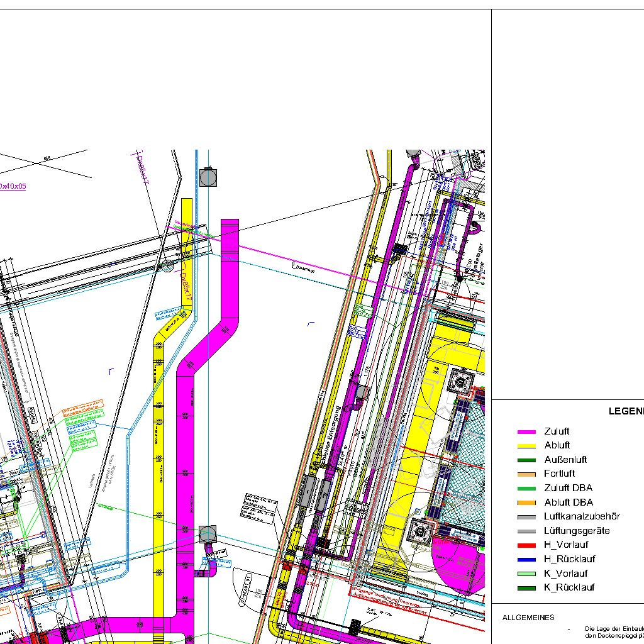This screenshot has width=644, height=644.
Task: Click the ALLGEMEINES section heading
Action: point(528,618)
